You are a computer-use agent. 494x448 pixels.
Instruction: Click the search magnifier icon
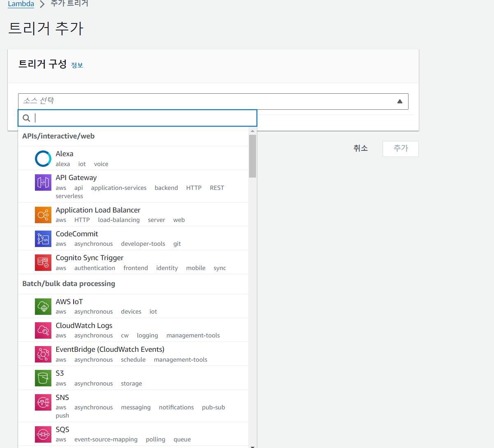click(26, 118)
